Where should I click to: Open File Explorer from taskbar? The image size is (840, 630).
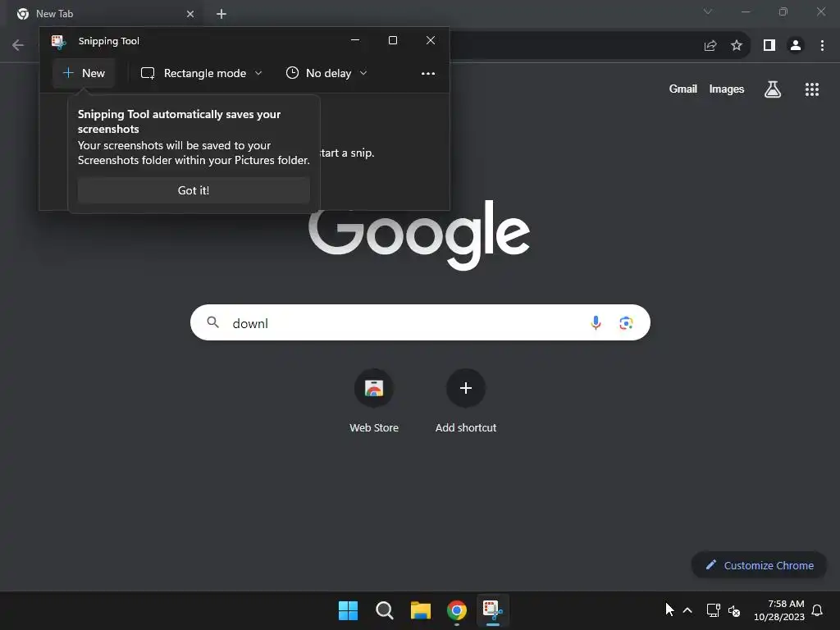(x=421, y=610)
